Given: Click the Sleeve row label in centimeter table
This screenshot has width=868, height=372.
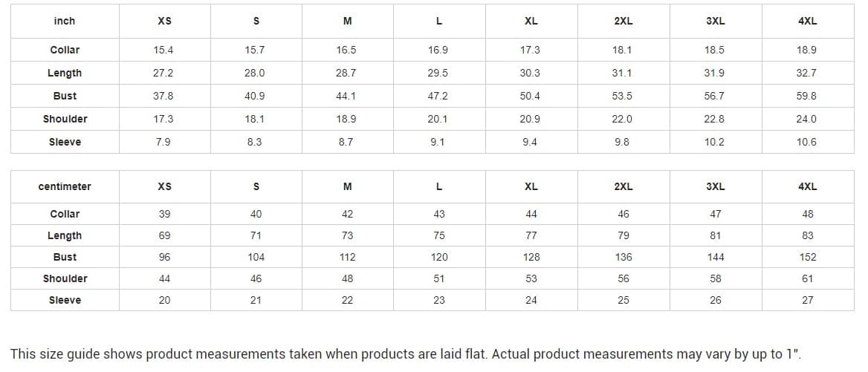Looking at the screenshot, I should tap(65, 300).
